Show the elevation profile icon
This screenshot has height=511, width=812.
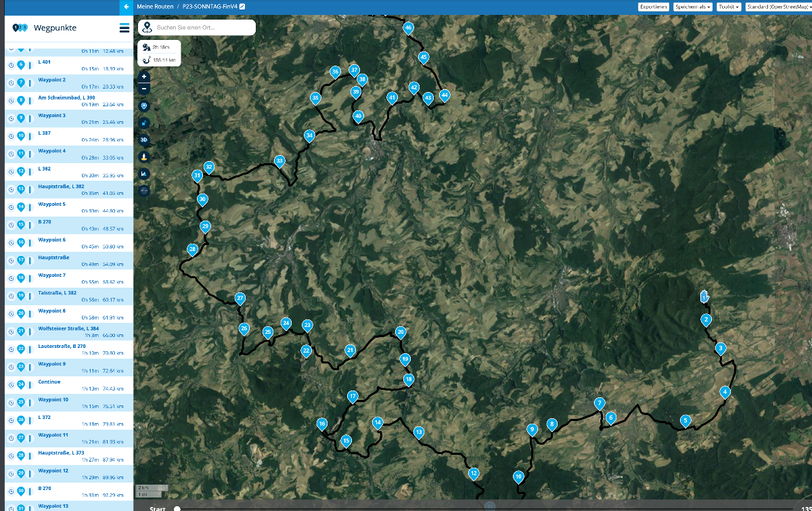[143, 174]
